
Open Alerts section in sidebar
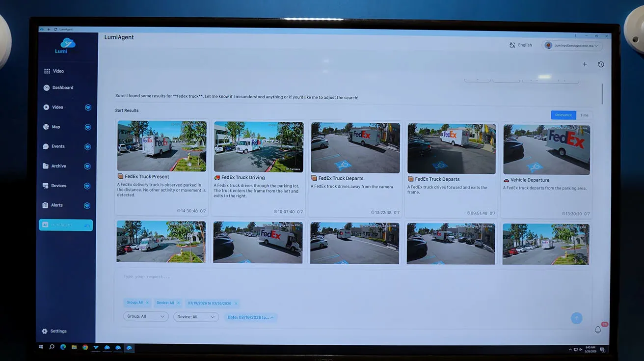point(57,205)
